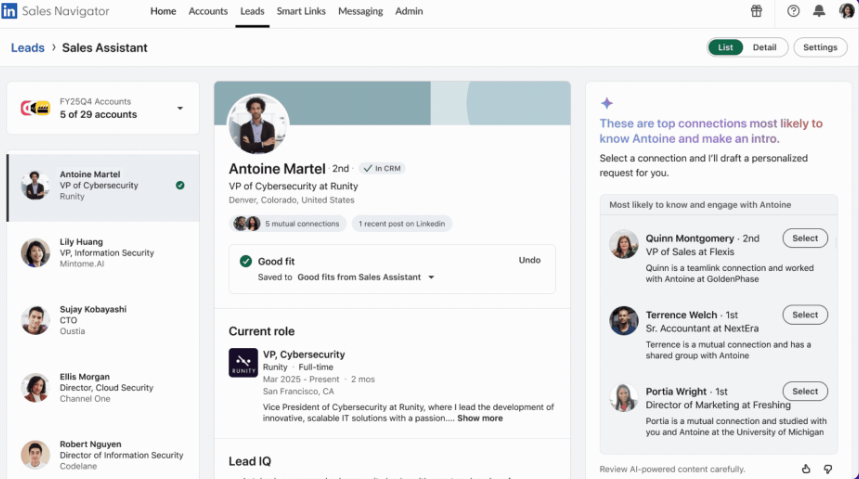Viewport: 859px width, 479px height.
Task: Click the VP, Cybersecurity role title
Action: coord(304,355)
